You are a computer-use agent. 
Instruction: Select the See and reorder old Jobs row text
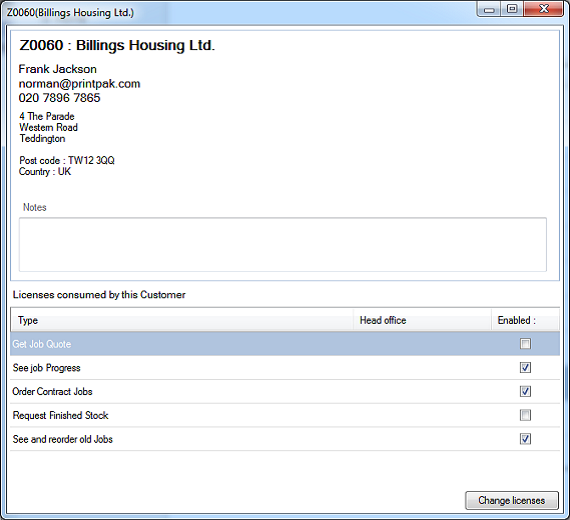[63, 439]
